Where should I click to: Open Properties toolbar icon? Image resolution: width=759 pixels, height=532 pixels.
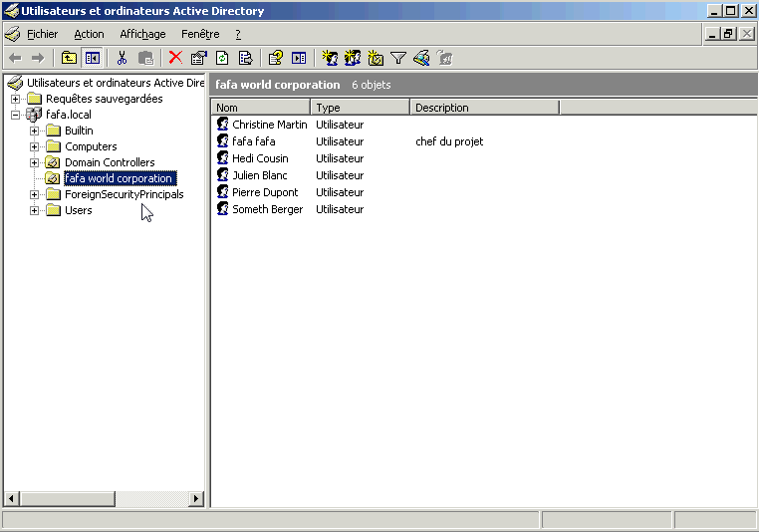pyautogui.click(x=198, y=59)
